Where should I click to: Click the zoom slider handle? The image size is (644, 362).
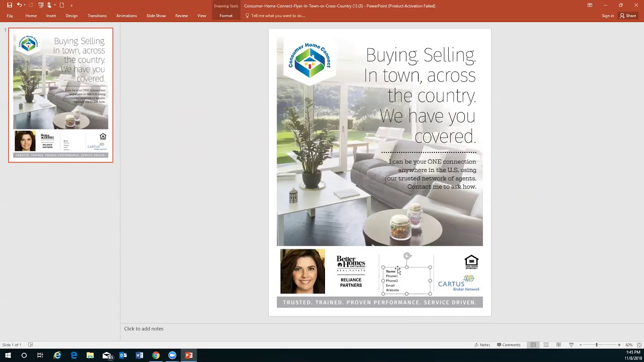click(x=597, y=345)
